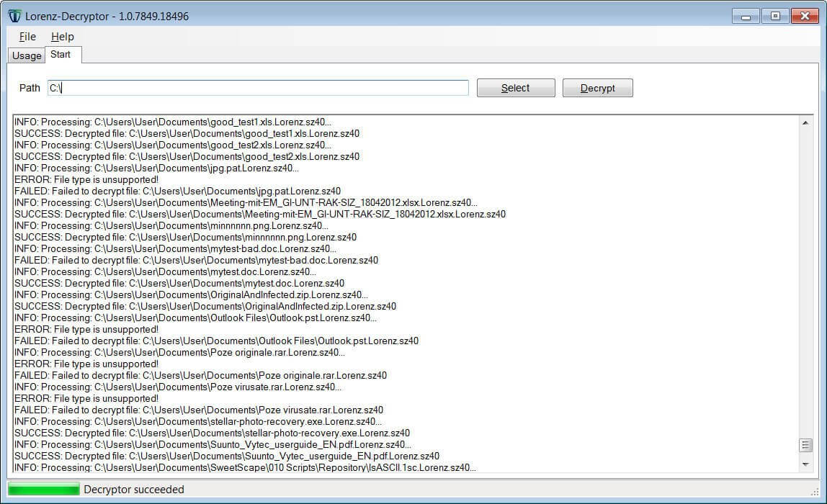The image size is (827, 504).
Task: Click log line 'SUCCESS: Decrypted file ...mytest.doc.Lorenz.sz40'
Action: point(179,284)
